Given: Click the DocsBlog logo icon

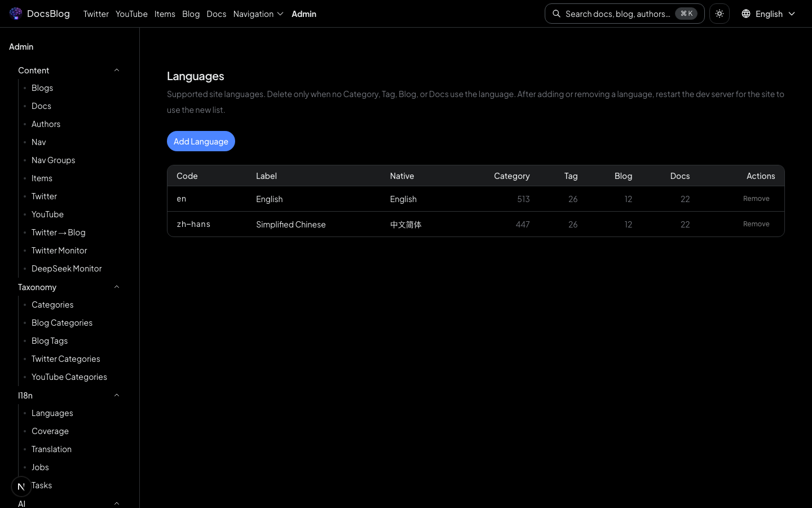Looking at the screenshot, I should tap(16, 14).
